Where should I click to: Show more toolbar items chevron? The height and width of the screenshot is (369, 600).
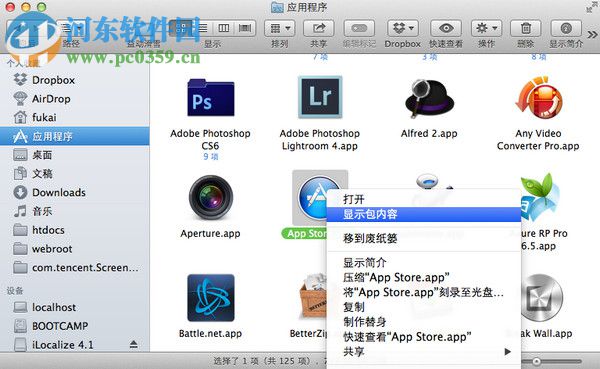(592, 35)
